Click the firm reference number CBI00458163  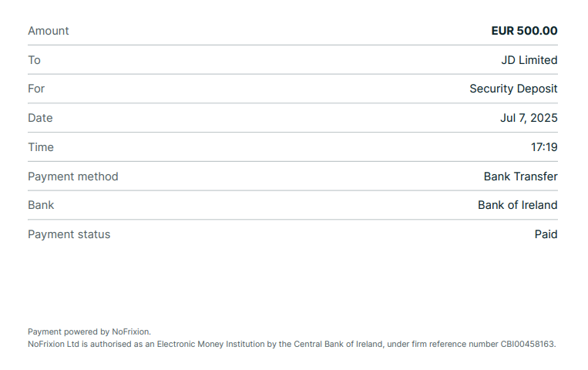point(528,344)
